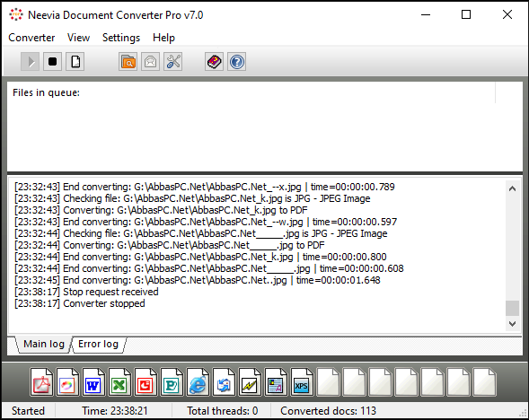Click log line ending 'time=00:00:00.597'
529x420 pixels.
pyautogui.click(x=206, y=223)
